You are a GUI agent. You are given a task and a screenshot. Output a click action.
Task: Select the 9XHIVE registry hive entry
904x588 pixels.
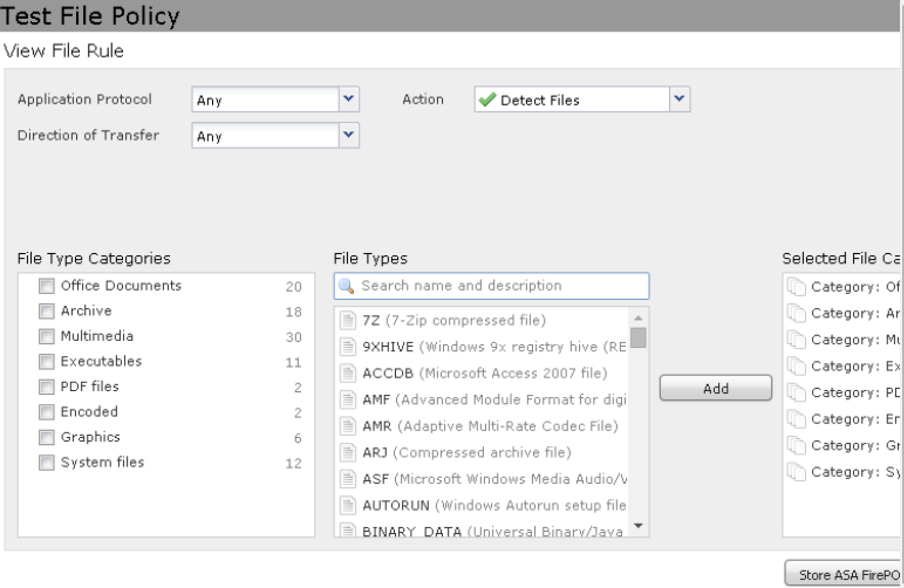point(494,347)
